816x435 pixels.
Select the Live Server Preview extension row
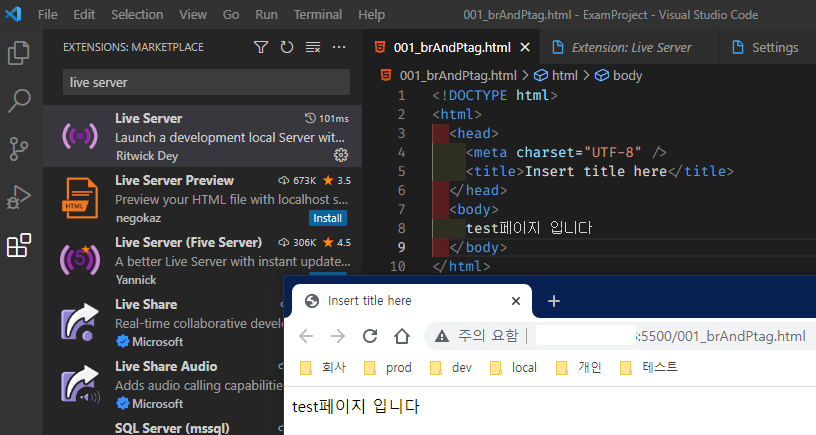(x=202, y=198)
